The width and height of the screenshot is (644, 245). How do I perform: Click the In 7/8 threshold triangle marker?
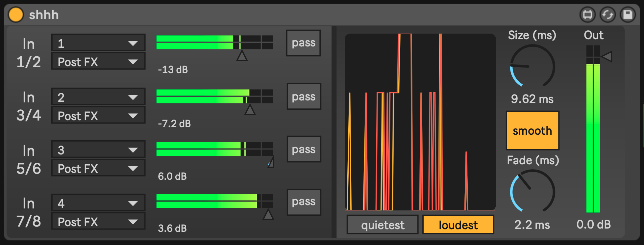pos(268,215)
